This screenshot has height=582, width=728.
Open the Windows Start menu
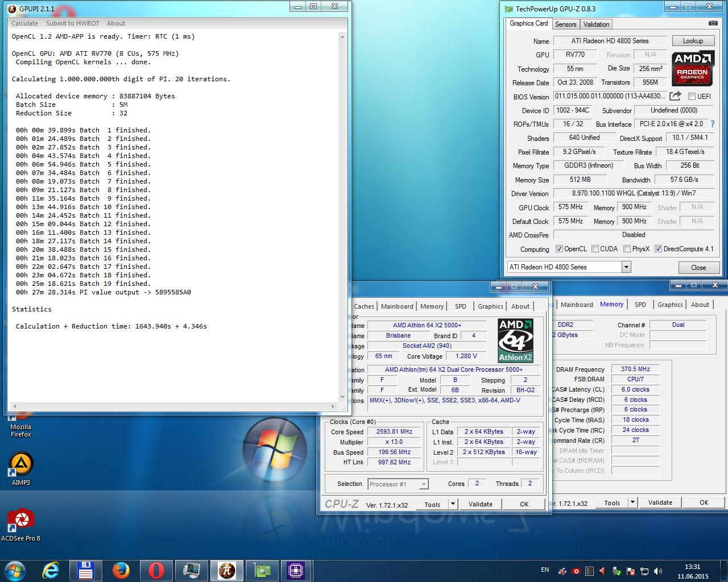pyautogui.click(x=15, y=570)
